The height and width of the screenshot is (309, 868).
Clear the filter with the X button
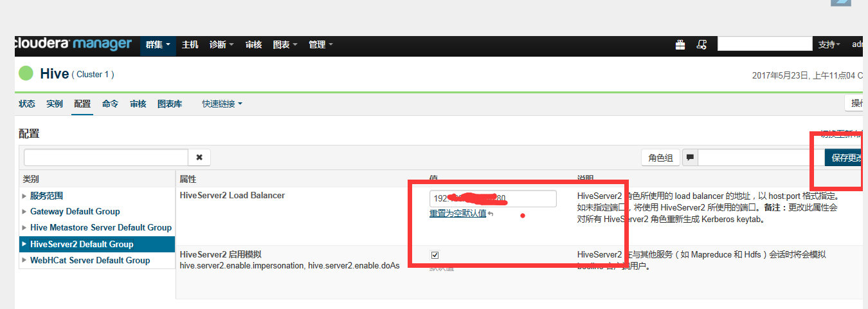coord(199,157)
